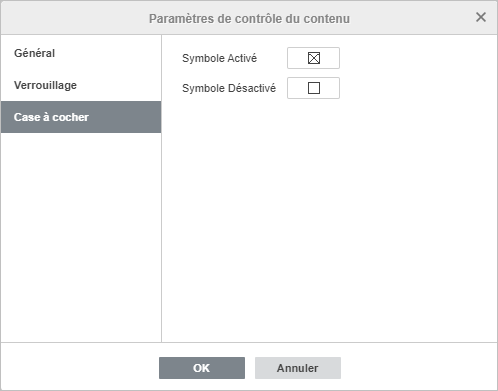Apply checkbox symbol choices via OK
Image resolution: width=498 pixels, height=391 pixels.
(x=202, y=368)
